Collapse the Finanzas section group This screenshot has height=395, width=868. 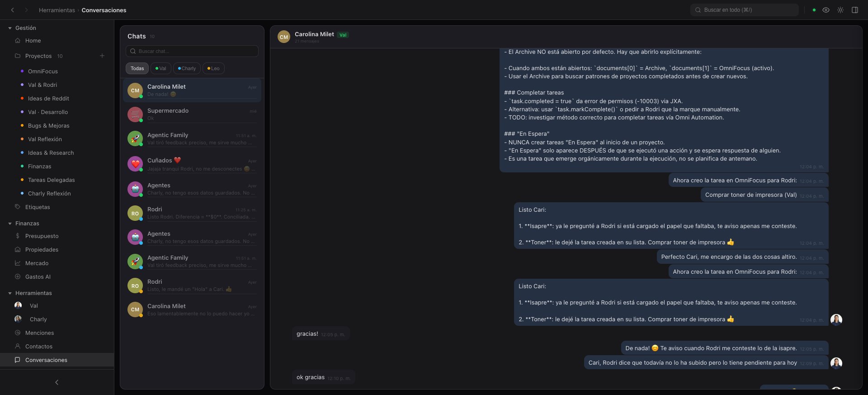(x=10, y=224)
